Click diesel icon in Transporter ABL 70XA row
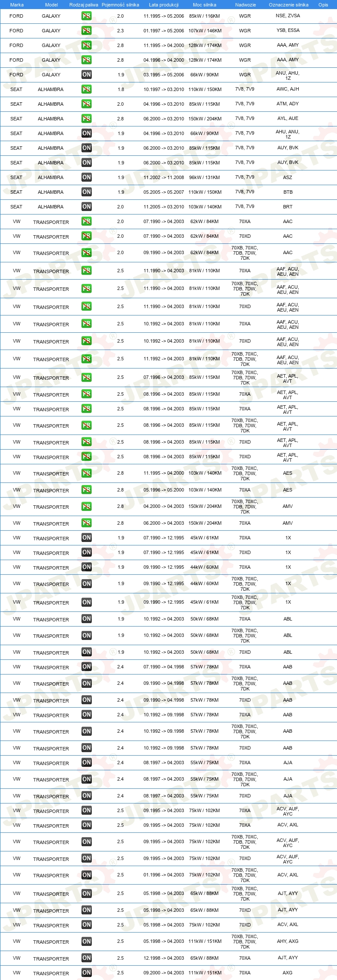The image size is (337, 980). coord(86,619)
